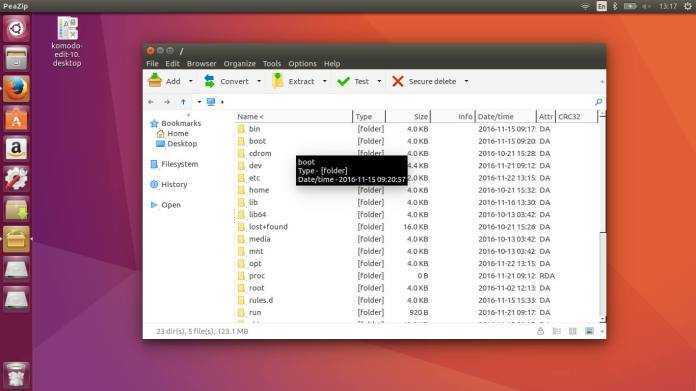Sort by the Size column header
Viewport: 696px width, 391px height.
point(408,117)
